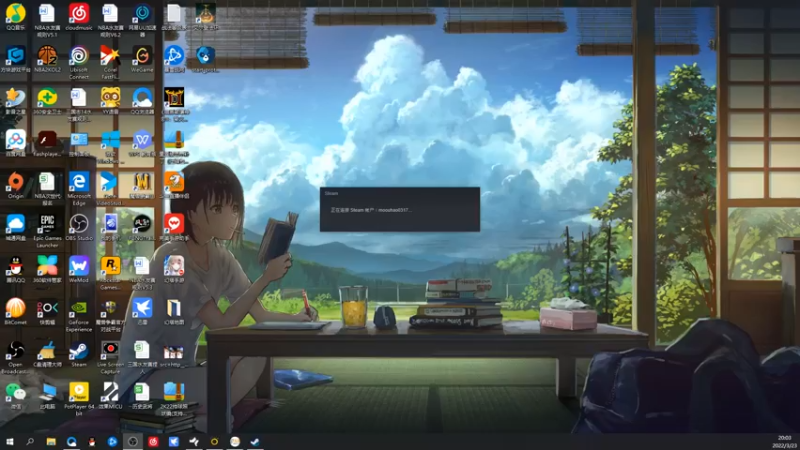
Task: Open Ubisoft Connect desktop shortcut
Action: click(x=79, y=61)
